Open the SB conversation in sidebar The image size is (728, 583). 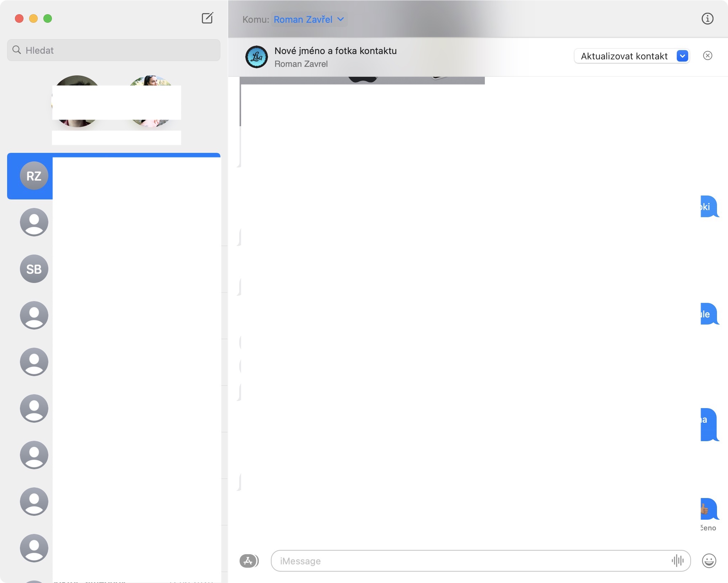click(34, 269)
